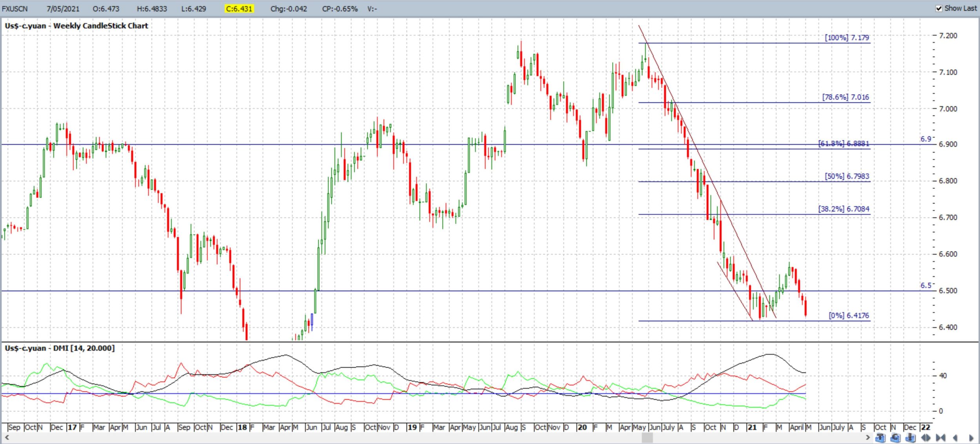The height and width of the screenshot is (444, 980).
Task: Click the [0%] 6.4176 Fibonacci label
Action: tap(849, 315)
